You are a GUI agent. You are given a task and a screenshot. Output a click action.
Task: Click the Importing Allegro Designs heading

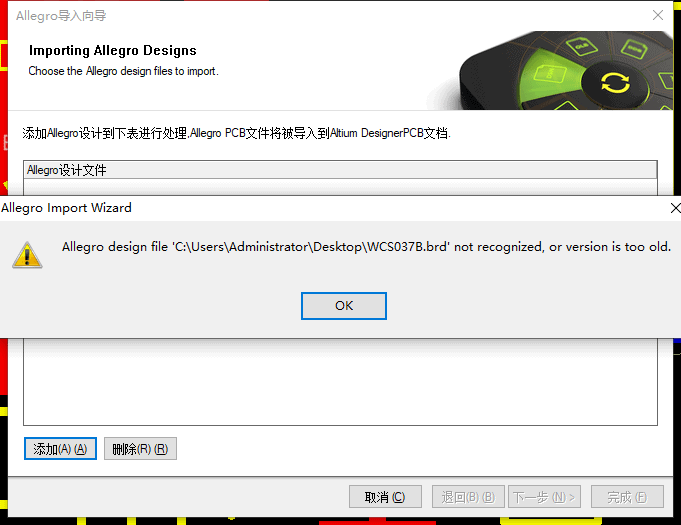coord(112,50)
